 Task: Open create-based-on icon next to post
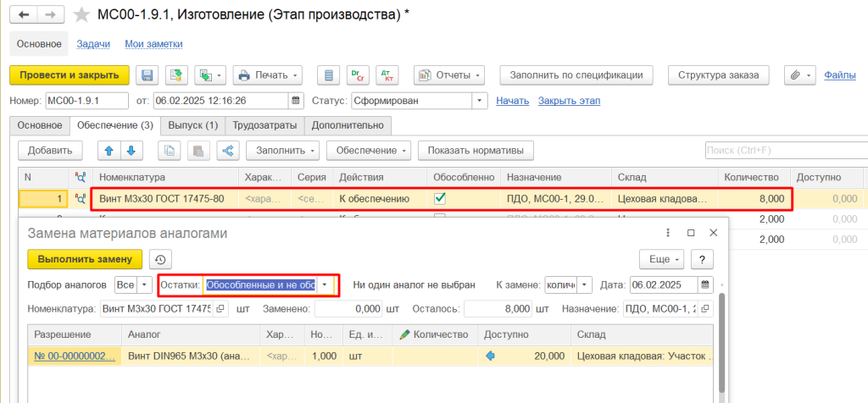pyautogui.click(x=210, y=75)
